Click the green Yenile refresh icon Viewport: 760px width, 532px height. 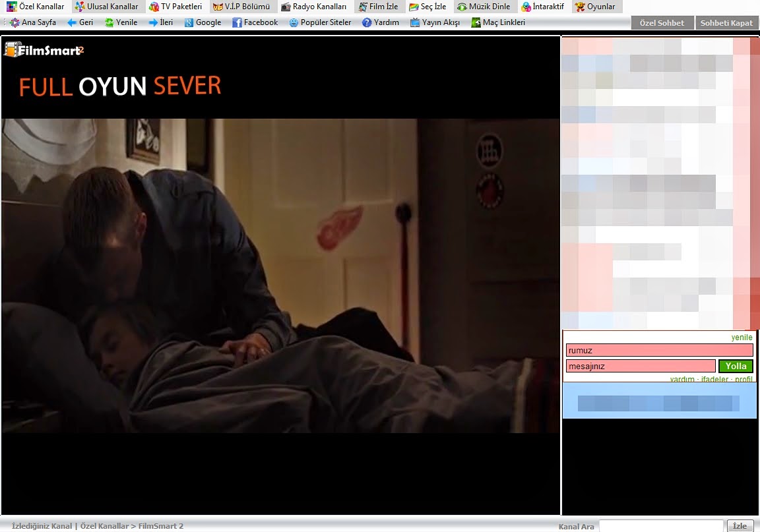tap(109, 23)
